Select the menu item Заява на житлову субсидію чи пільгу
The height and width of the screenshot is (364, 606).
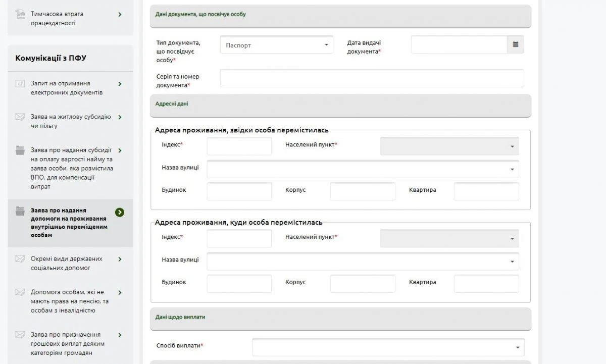(70, 123)
